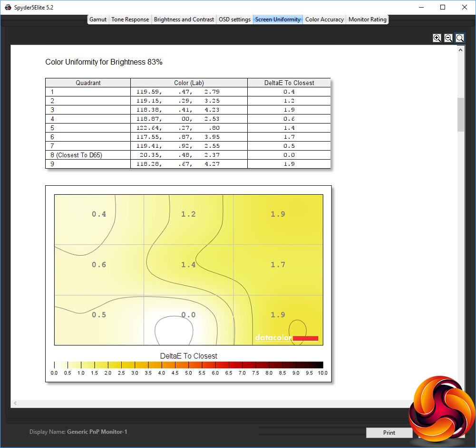This screenshot has height=448, width=476.
Task: Click the zoom out magnifier icon
Action: pyautogui.click(x=448, y=38)
